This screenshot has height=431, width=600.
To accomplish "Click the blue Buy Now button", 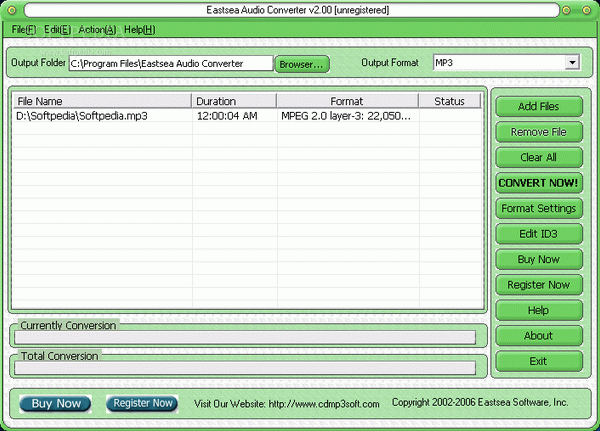I will pyautogui.click(x=55, y=404).
